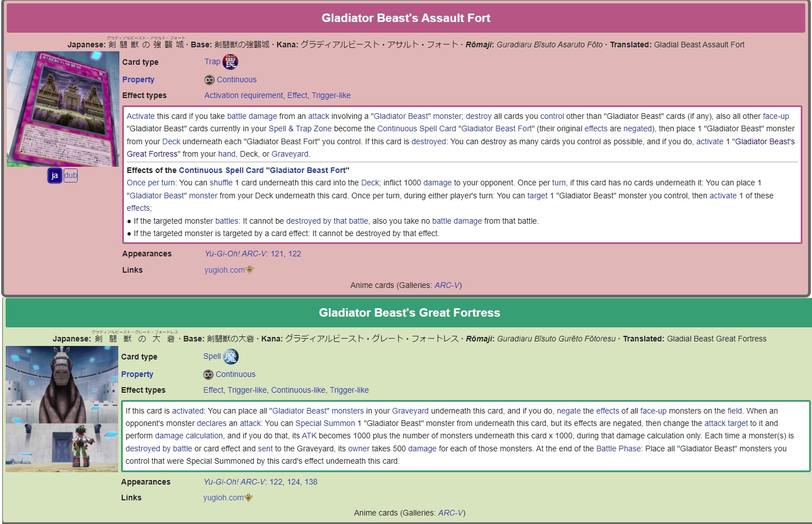Visit yugioh.com link for Assault Fort
The image size is (812, 524).
point(225,270)
